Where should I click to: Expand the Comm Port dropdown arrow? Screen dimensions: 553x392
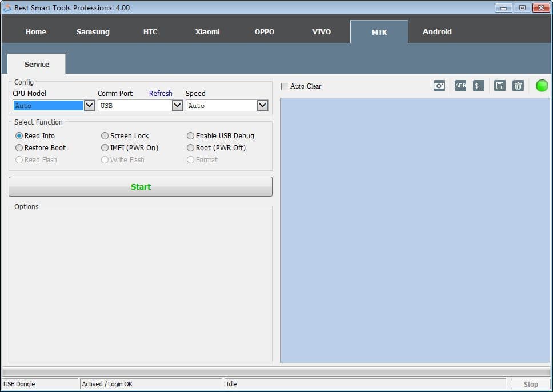[178, 106]
